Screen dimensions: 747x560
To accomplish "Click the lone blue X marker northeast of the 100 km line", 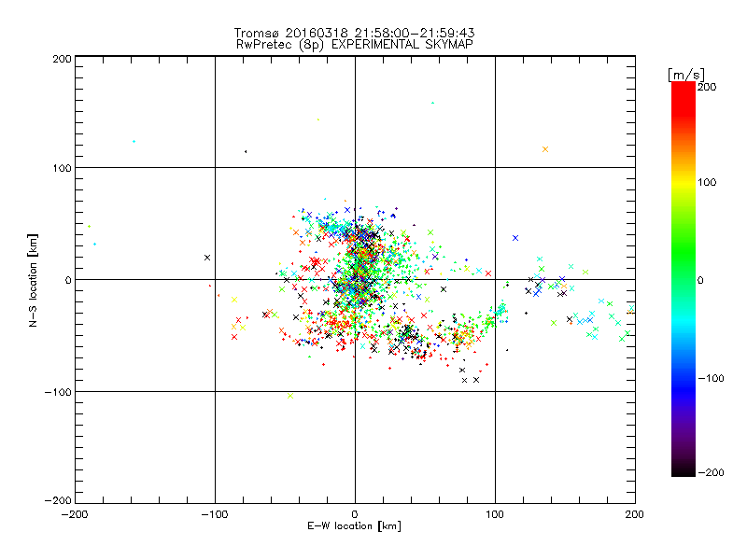I will 515,238.
